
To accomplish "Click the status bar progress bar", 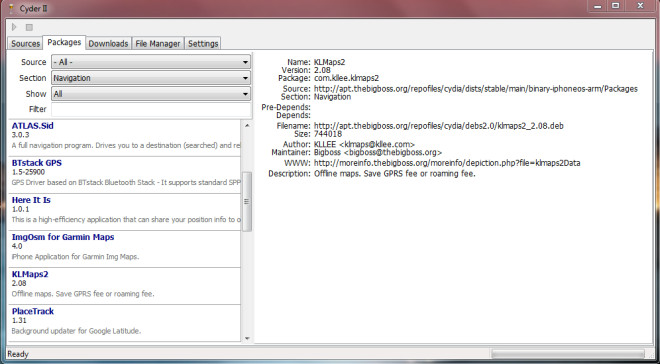I will point(568,353).
